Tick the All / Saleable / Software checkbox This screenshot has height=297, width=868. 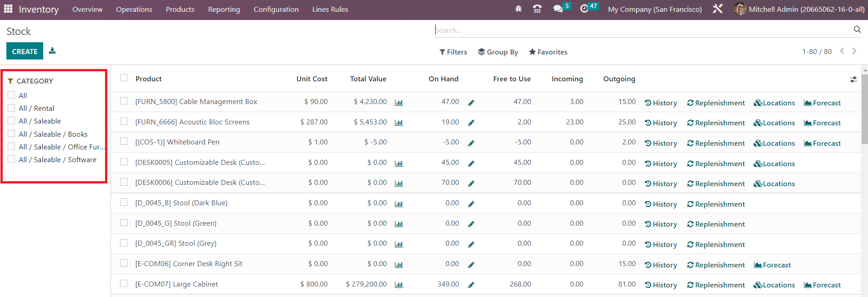coord(12,159)
